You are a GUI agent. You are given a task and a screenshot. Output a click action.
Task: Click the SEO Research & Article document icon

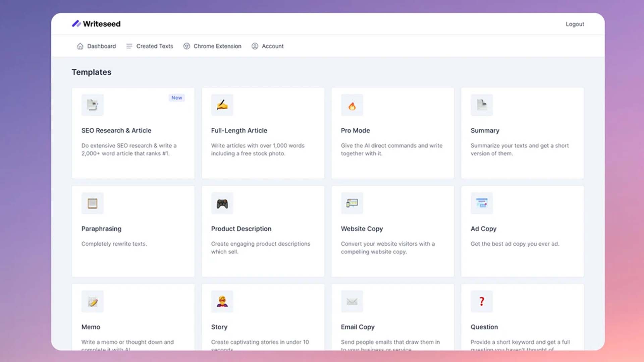92,105
